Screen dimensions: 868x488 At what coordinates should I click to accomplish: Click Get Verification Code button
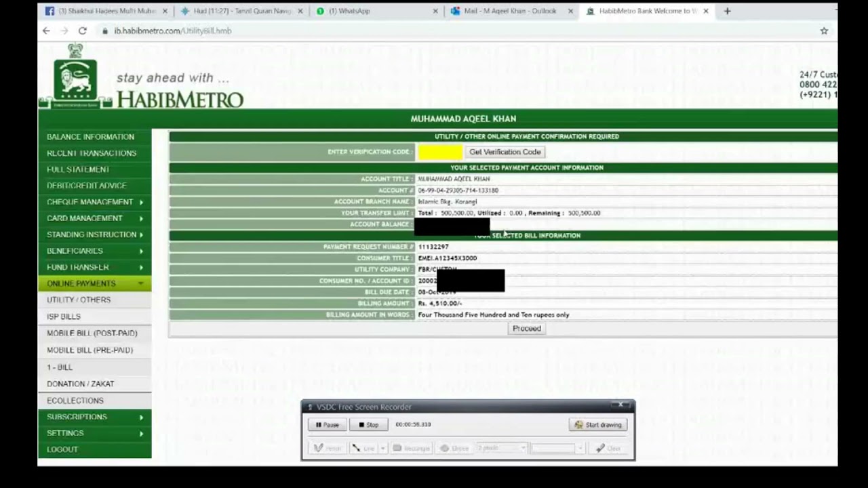tap(505, 152)
